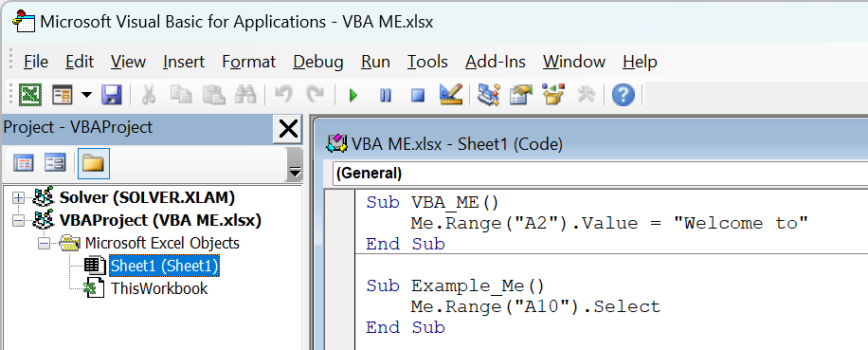Viewport: 868px width, 350px height.
Task: Open the Tools menu
Action: click(x=427, y=62)
